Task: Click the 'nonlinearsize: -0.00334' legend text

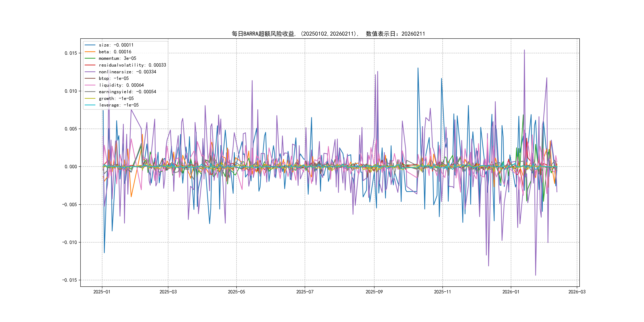Action: coord(127,72)
